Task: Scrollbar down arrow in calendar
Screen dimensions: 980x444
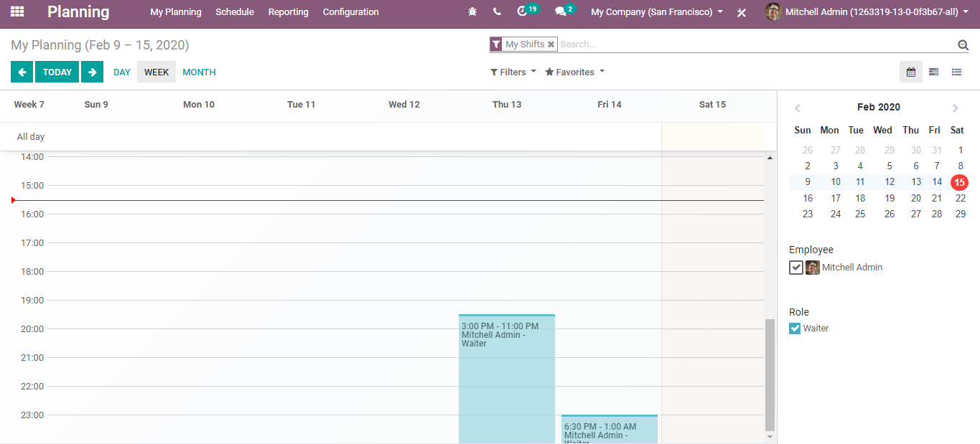Action: pos(770,436)
